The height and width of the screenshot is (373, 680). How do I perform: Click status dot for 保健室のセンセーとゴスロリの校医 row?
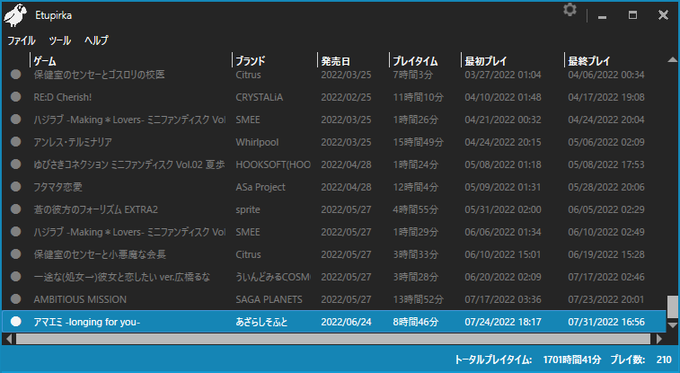pos(16,74)
